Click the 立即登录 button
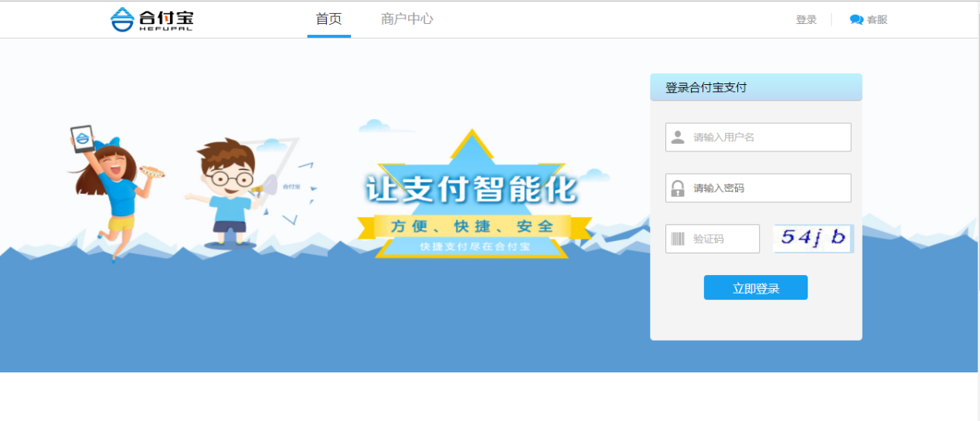Viewport: 980px width, 421px height. [x=756, y=288]
